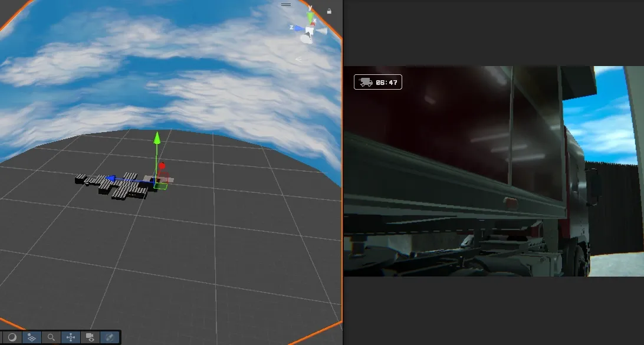Click the gray bottom cone on the orientation gizmo

click(x=307, y=39)
